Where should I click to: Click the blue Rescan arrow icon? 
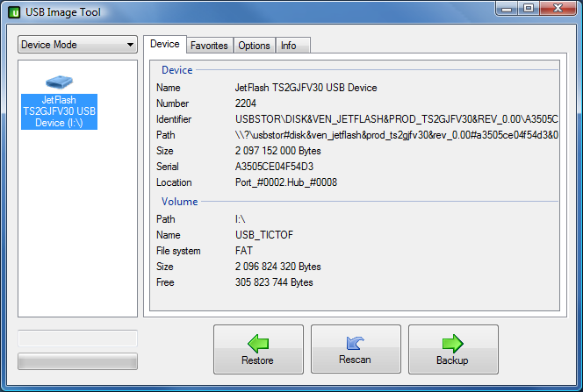pos(356,343)
